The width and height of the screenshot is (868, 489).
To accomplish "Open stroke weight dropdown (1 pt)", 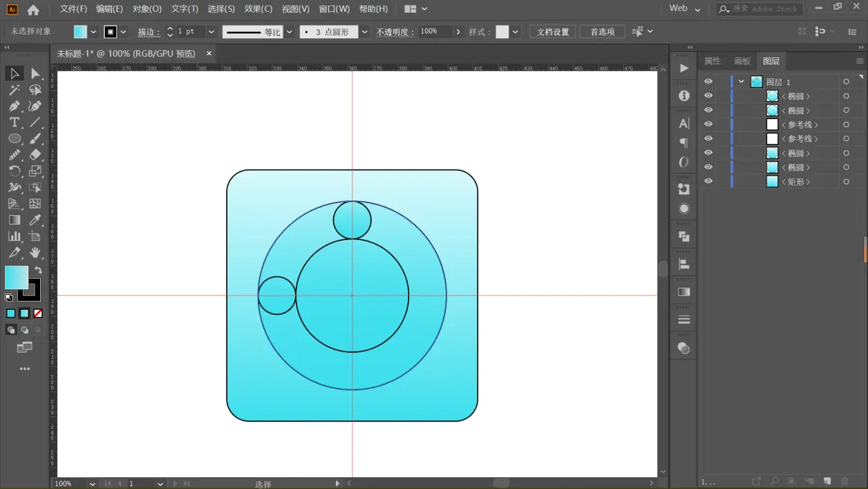I will [211, 32].
